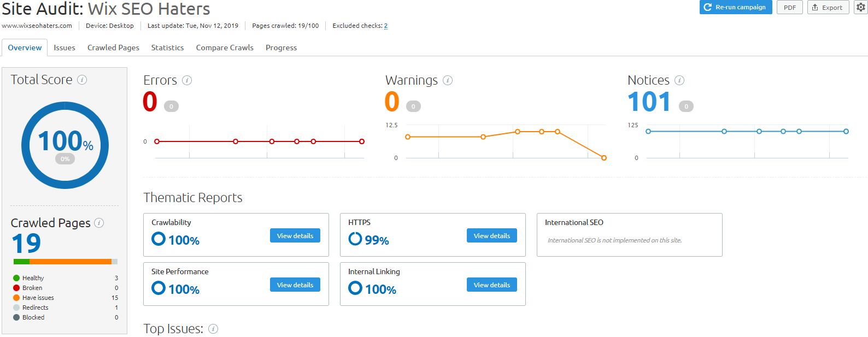
Task: View details for Crawlability report
Action: point(295,235)
